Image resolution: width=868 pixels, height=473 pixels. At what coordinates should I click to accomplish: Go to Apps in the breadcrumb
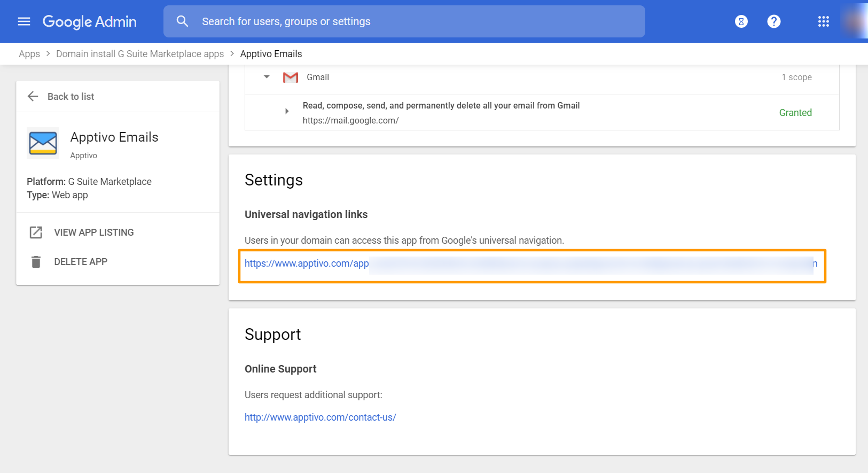[29, 54]
